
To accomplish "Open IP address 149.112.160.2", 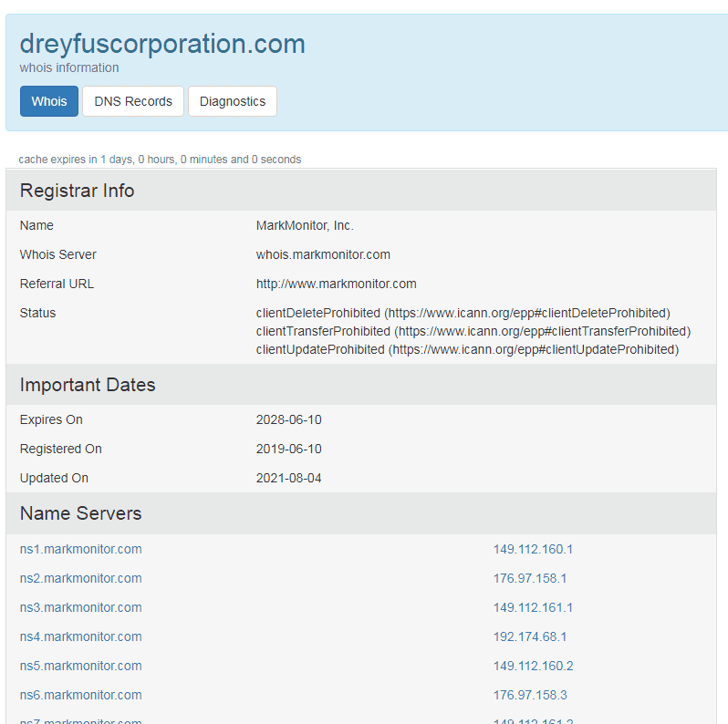I will point(533,666).
